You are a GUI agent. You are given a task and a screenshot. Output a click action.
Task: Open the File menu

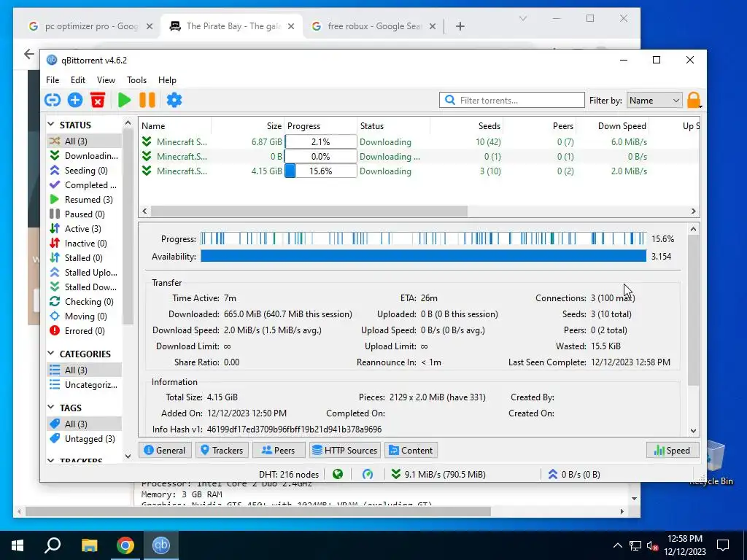click(53, 80)
